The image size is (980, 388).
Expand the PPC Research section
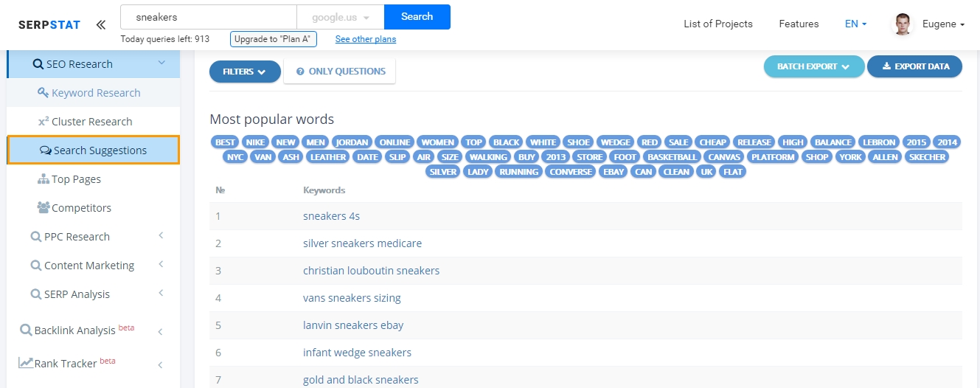pyautogui.click(x=94, y=237)
